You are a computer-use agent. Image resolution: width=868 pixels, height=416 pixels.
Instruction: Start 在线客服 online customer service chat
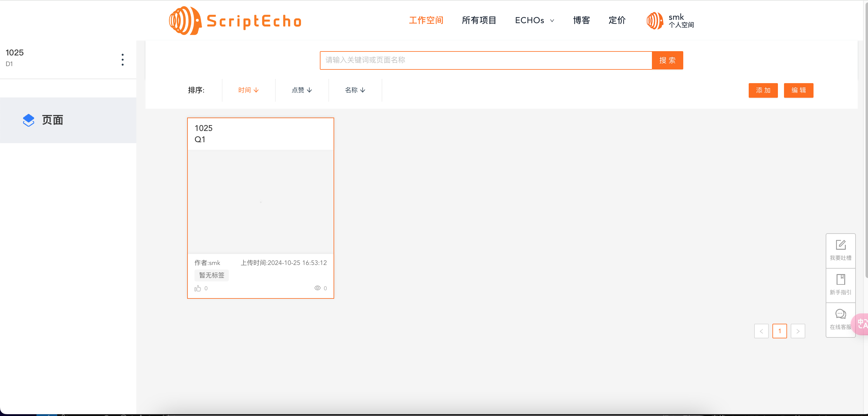(840, 319)
